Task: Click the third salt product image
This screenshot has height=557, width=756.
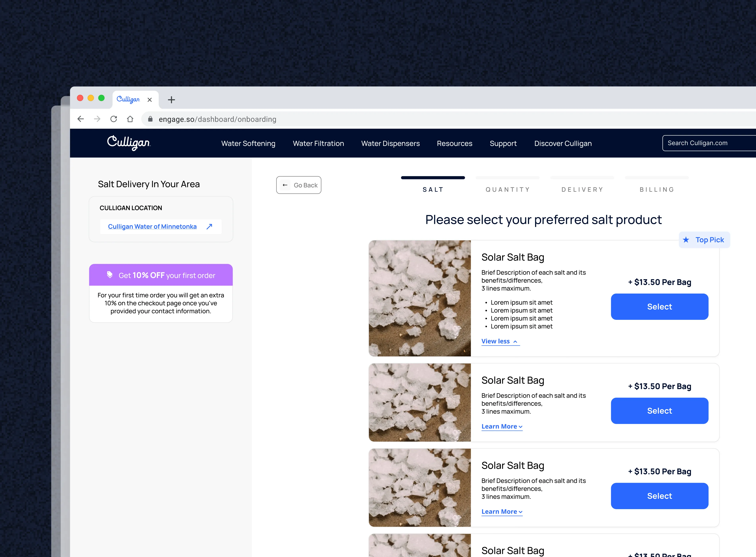Action: coord(420,488)
